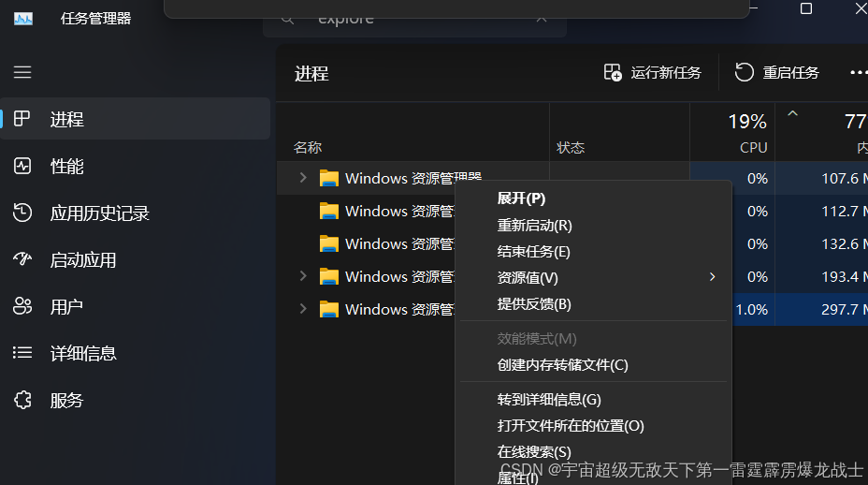Viewport: 868px width, 485px height.
Task: Open 应用历史记录 (App history) page
Action: [x=136, y=213]
